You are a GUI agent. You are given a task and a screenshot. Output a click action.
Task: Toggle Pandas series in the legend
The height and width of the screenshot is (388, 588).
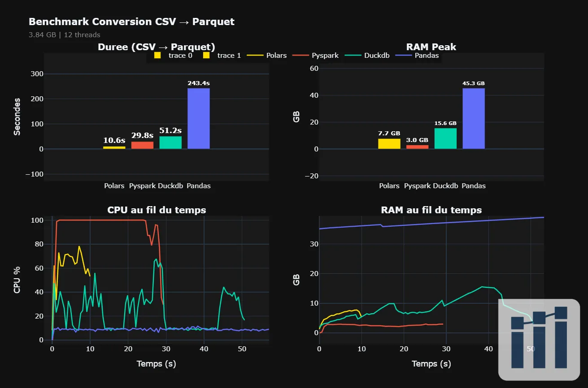(x=418, y=56)
